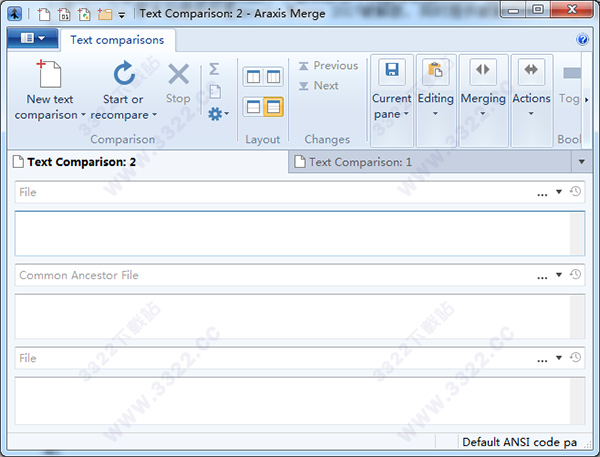Browse for the first File with ellipsis
The width and height of the screenshot is (600, 457).
[x=542, y=193]
